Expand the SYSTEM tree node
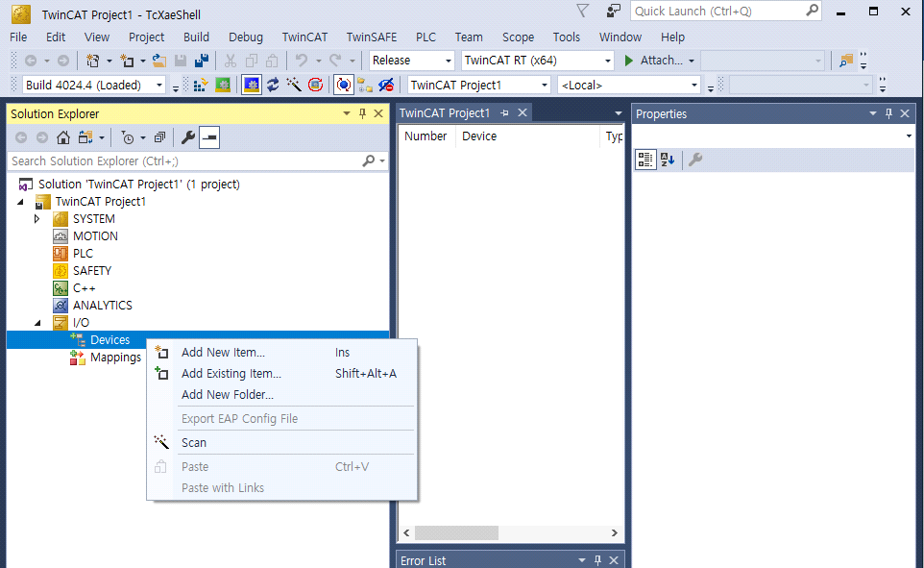 point(36,219)
